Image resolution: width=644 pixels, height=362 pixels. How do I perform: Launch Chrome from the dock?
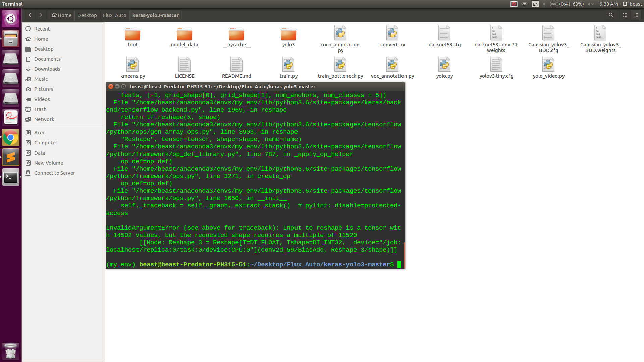tap(11, 137)
